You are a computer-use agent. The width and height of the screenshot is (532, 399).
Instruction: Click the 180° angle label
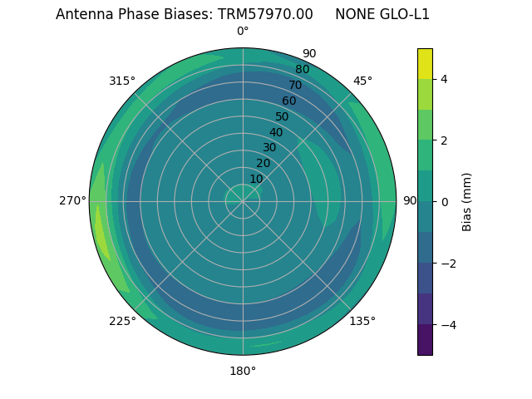[x=243, y=371]
